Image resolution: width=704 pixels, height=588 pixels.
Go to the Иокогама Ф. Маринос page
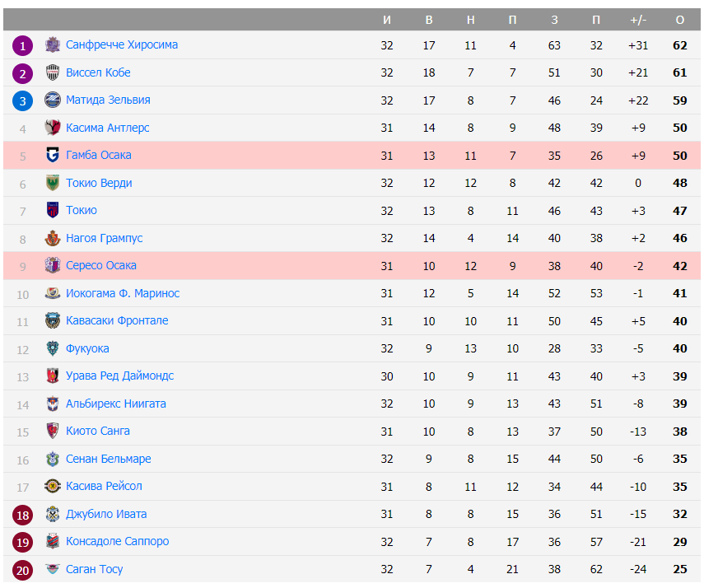click(x=123, y=293)
